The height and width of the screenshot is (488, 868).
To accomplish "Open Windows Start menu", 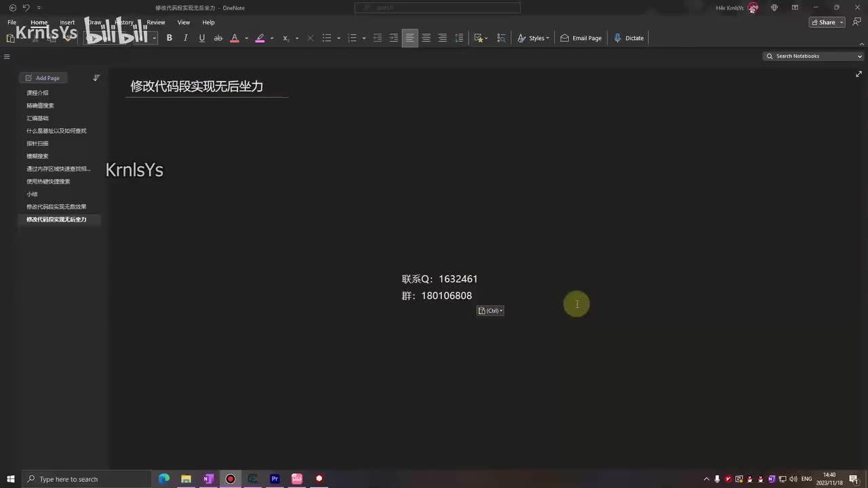I will [11, 479].
